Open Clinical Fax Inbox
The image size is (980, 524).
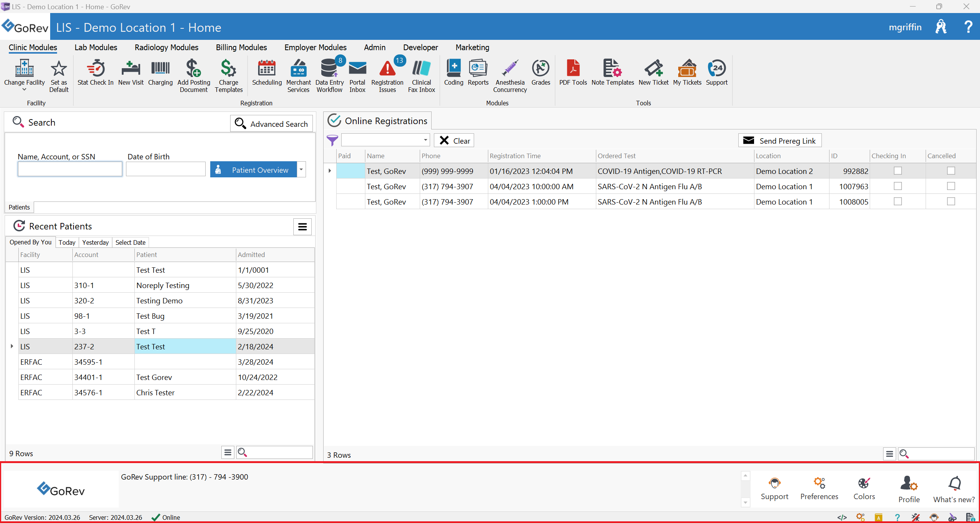point(421,76)
